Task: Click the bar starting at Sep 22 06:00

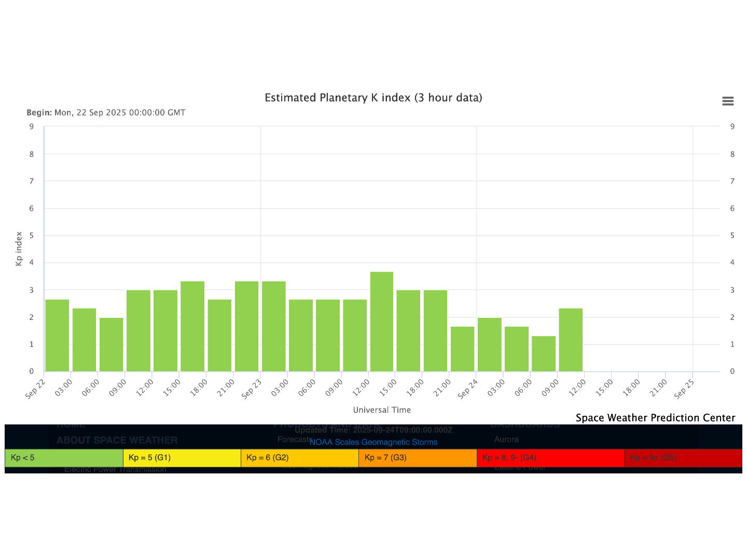Action: coord(112,344)
